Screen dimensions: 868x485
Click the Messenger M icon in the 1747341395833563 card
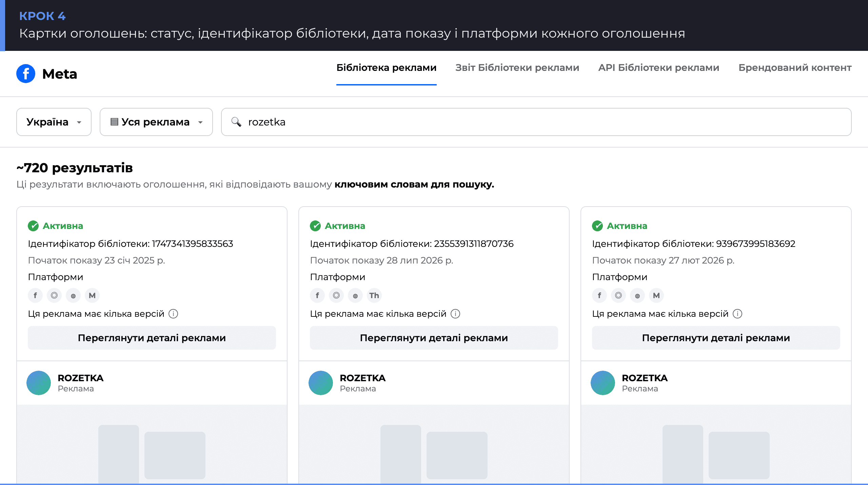(92, 295)
